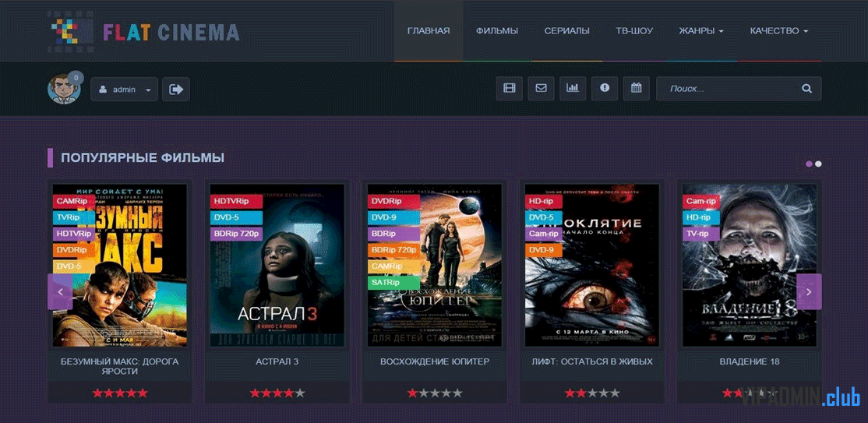Open the ГЛАВНАЯ home tab
The image size is (868, 423).
click(429, 31)
